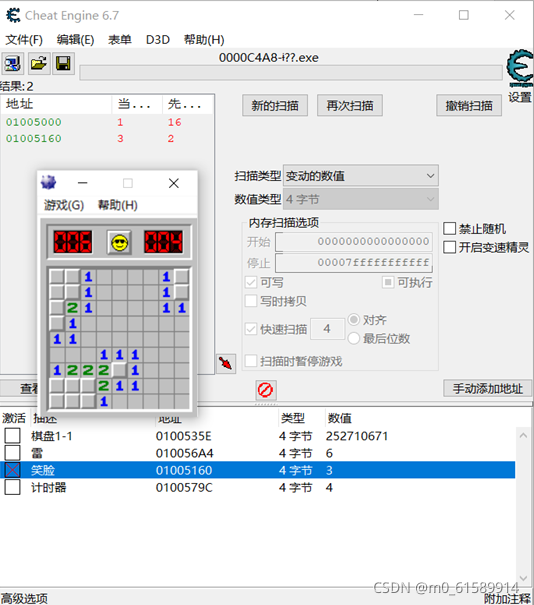This screenshot has height=605, width=534.
Task: Click 撤销扫描 undo scan button
Action: (469, 105)
